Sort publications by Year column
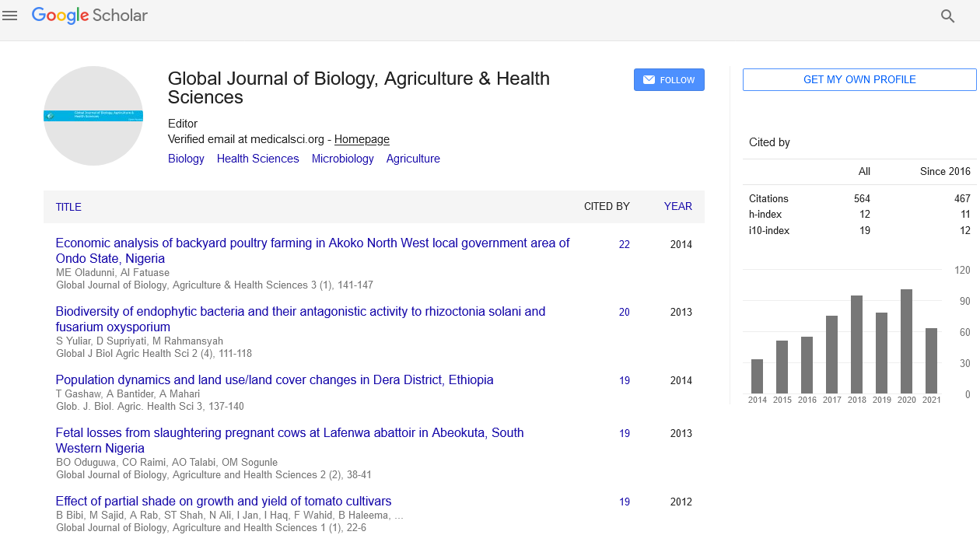The width and height of the screenshot is (980, 542). (x=677, y=206)
